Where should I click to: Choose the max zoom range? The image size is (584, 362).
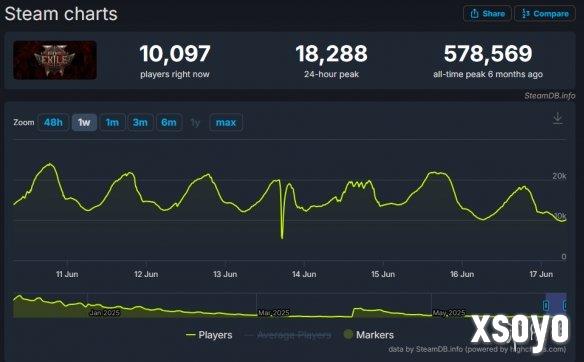click(x=226, y=122)
